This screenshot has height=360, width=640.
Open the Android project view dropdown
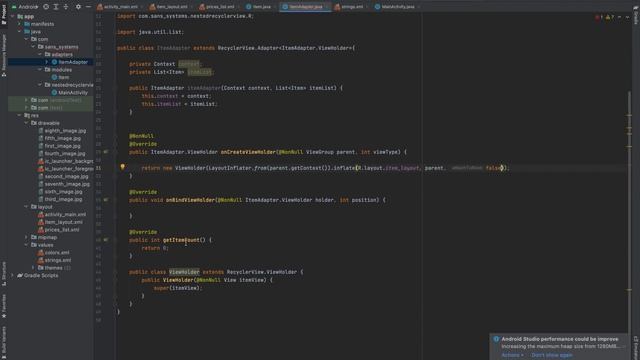(x=25, y=7)
